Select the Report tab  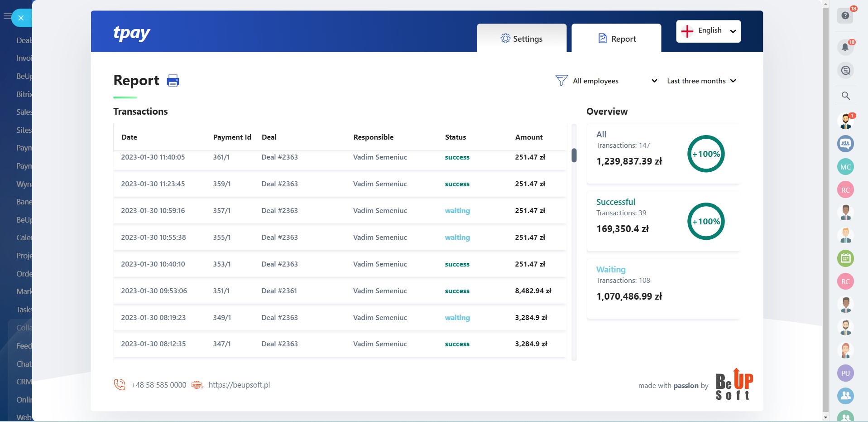tap(616, 39)
